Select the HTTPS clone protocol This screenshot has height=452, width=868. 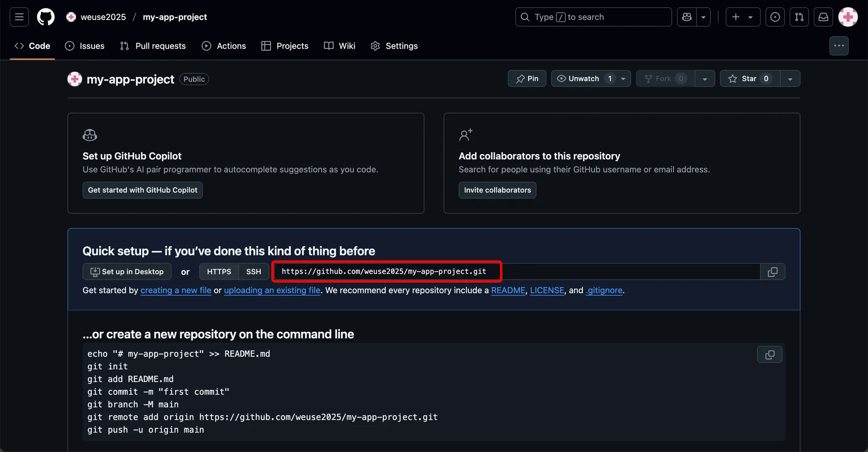(x=219, y=272)
